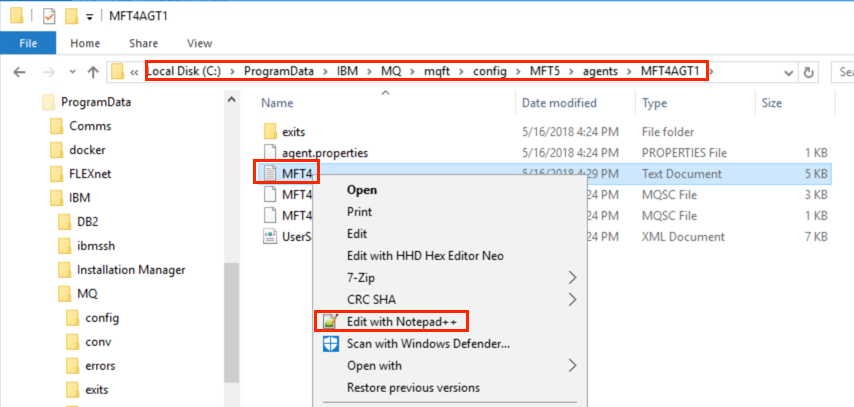This screenshot has width=854, height=407.
Task: Select config folder in the tree
Action: [x=102, y=318]
